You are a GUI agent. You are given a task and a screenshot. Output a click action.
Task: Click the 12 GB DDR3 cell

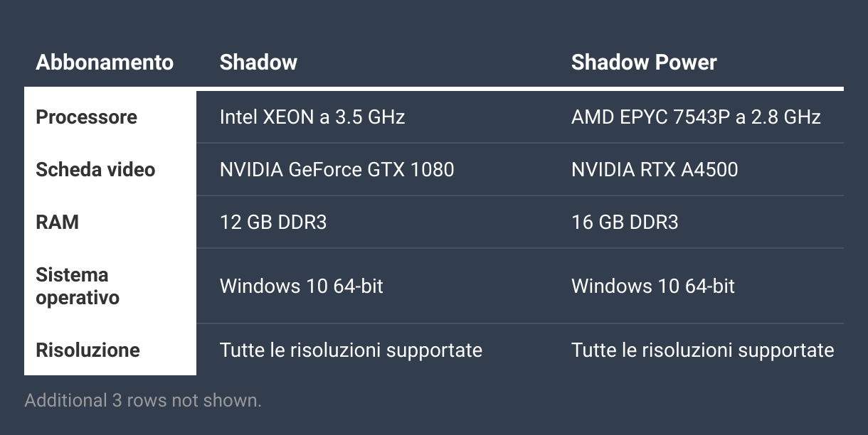(x=273, y=222)
